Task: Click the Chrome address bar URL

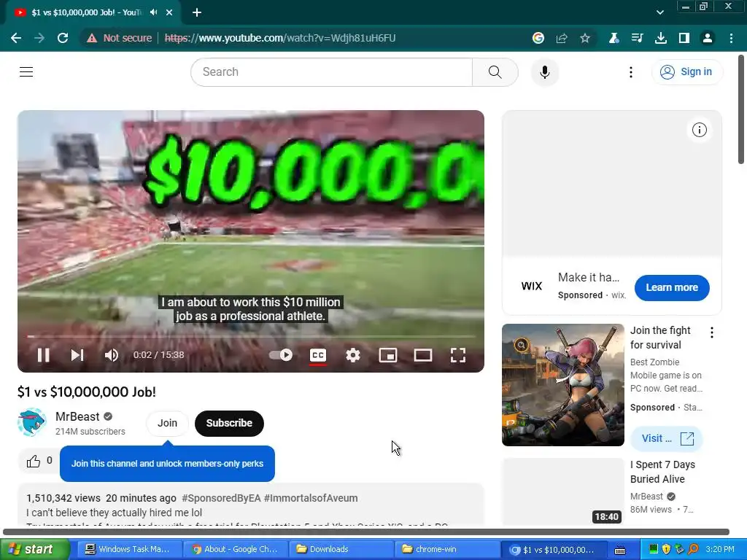Action: point(280,38)
